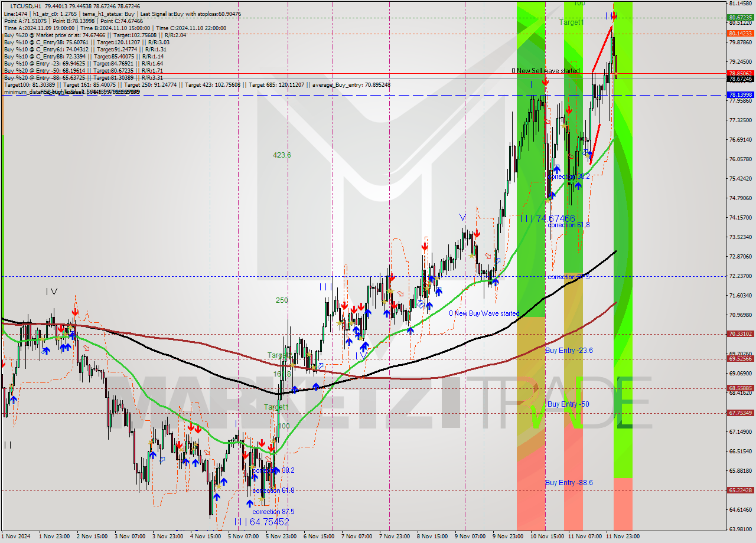
Task: Click the '9 Nov 07:00' time axis label
Action: [x=471, y=537]
